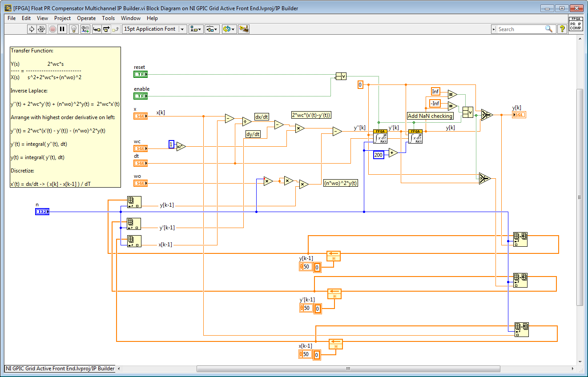Click the vertical scrollbar thumb
Viewport: 588px width, 377px height.
coord(580,197)
